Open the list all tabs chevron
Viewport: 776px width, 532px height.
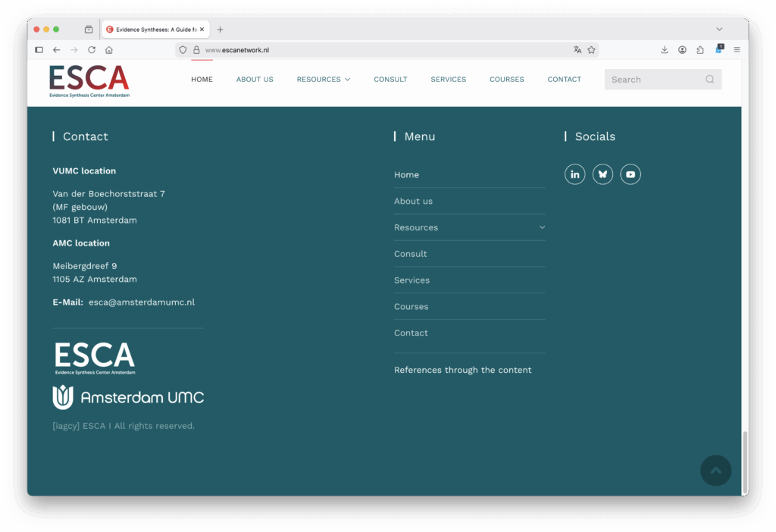coord(719,30)
